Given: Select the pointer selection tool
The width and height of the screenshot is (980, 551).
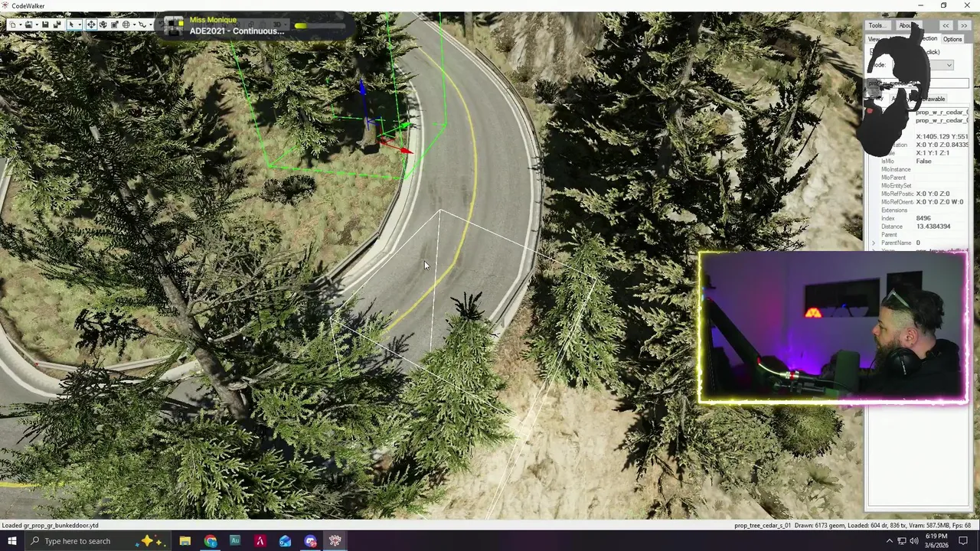Looking at the screenshot, I should [72, 24].
